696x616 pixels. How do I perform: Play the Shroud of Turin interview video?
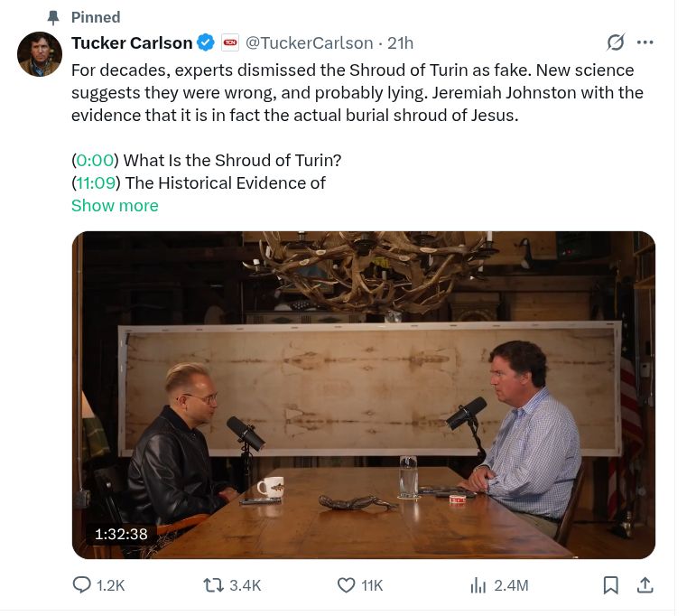[x=364, y=395]
